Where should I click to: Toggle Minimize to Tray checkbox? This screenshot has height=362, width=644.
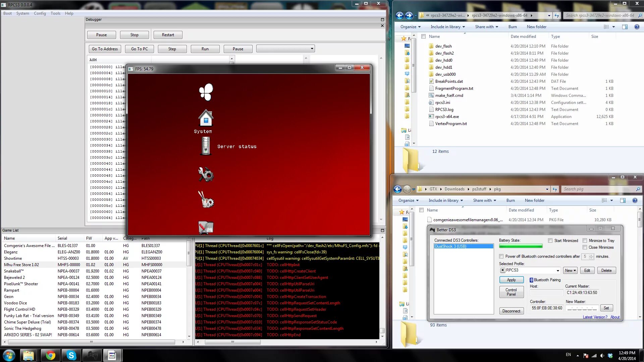[x=585, y=241]
